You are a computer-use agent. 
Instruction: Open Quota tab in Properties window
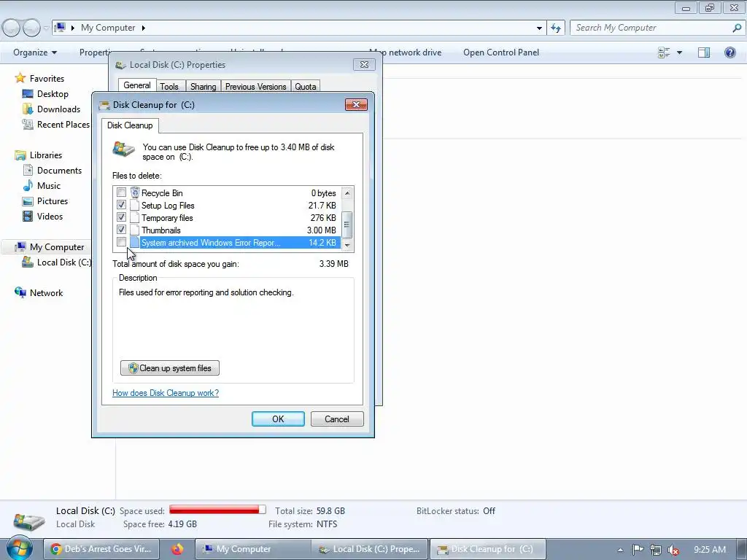coord(306,87)
